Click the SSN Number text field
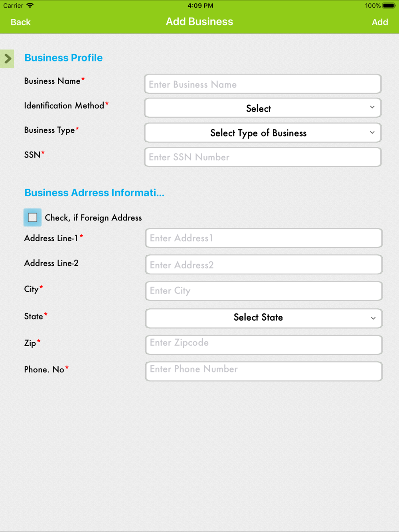The image size is (399, 532). 263,157
